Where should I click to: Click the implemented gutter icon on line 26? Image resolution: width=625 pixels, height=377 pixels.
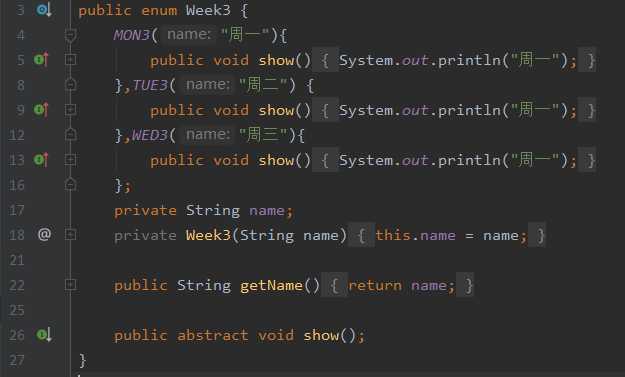click(x=44, y=335)
